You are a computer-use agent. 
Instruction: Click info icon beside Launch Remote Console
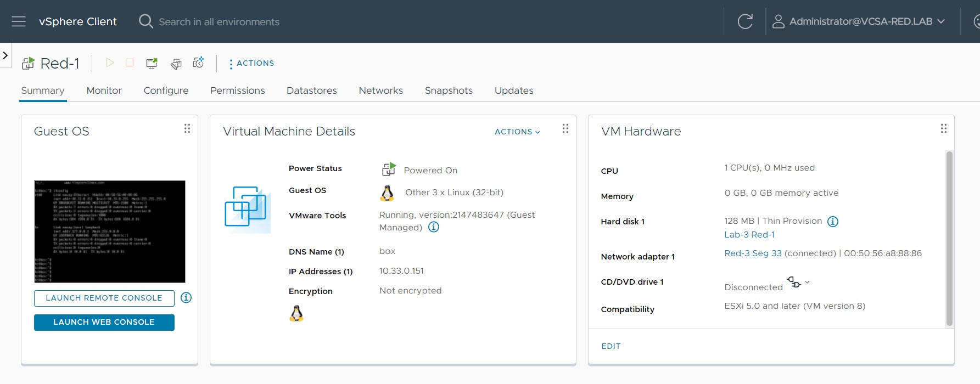coord(186,298)
